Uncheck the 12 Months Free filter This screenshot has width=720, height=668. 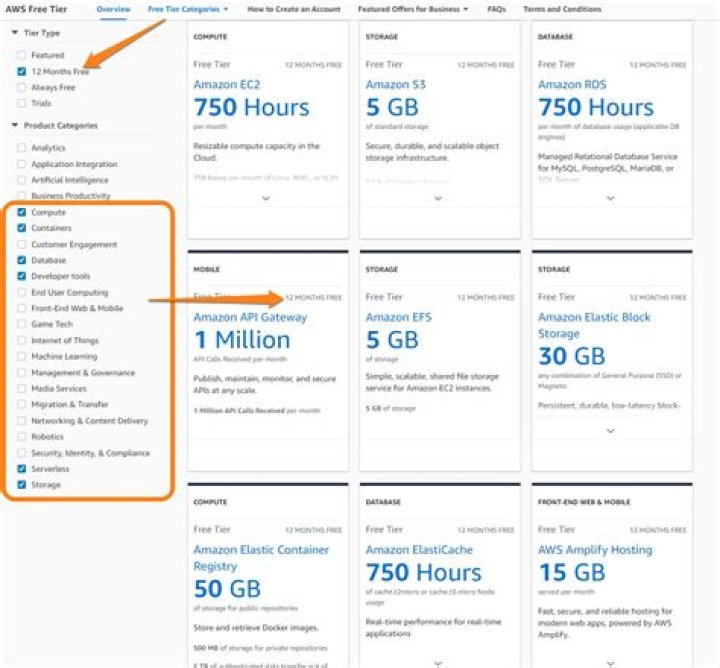22,72
